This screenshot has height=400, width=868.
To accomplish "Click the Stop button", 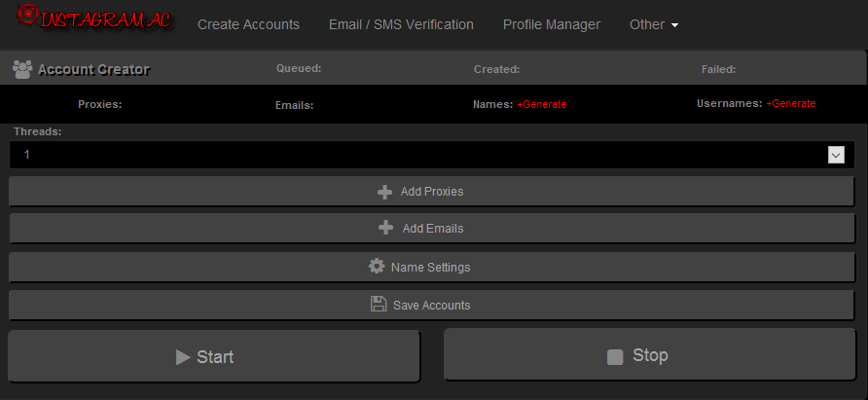I will [650, 354].
